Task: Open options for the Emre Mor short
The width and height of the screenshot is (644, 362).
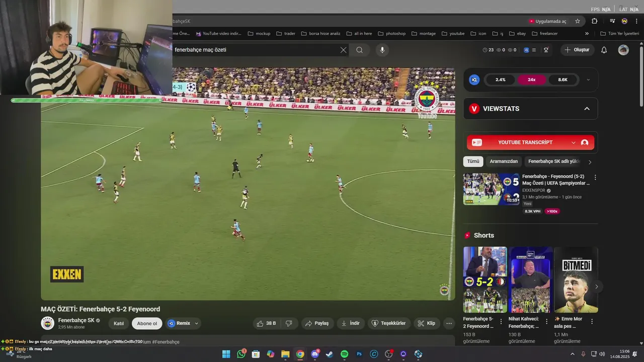Action: pos(592,321)
